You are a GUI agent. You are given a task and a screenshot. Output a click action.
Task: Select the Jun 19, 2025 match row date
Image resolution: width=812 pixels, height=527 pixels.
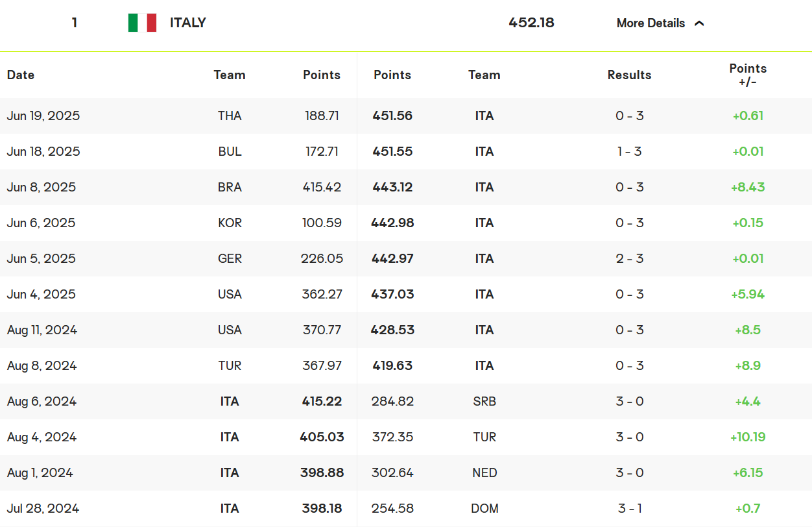tap(43, 116)
